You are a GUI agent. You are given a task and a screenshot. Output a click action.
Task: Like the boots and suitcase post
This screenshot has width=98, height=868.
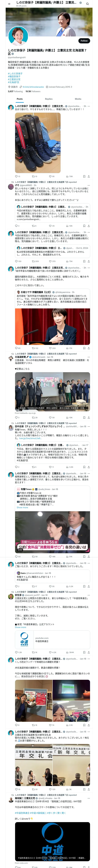point(51,176)
